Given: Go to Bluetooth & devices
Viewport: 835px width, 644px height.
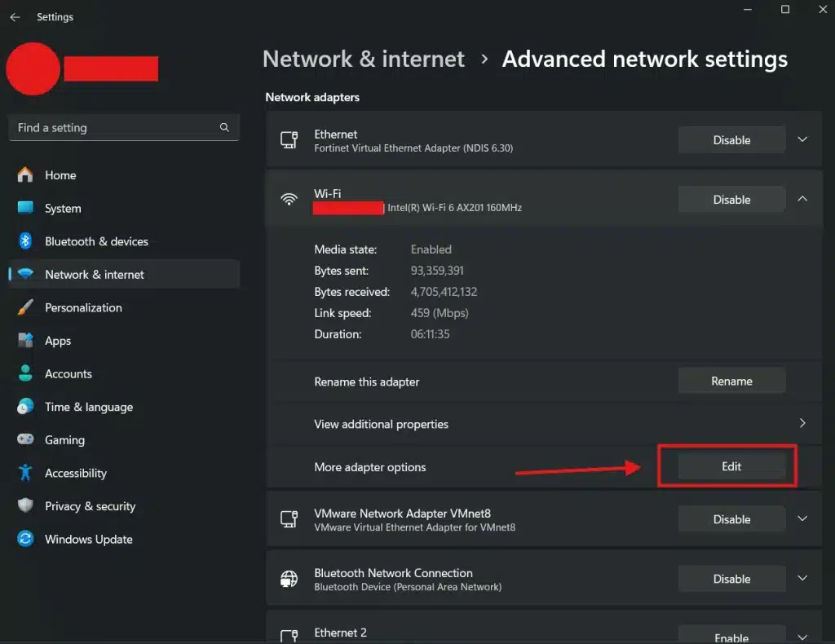Looking at the screenshot, I should pos(124,241).
